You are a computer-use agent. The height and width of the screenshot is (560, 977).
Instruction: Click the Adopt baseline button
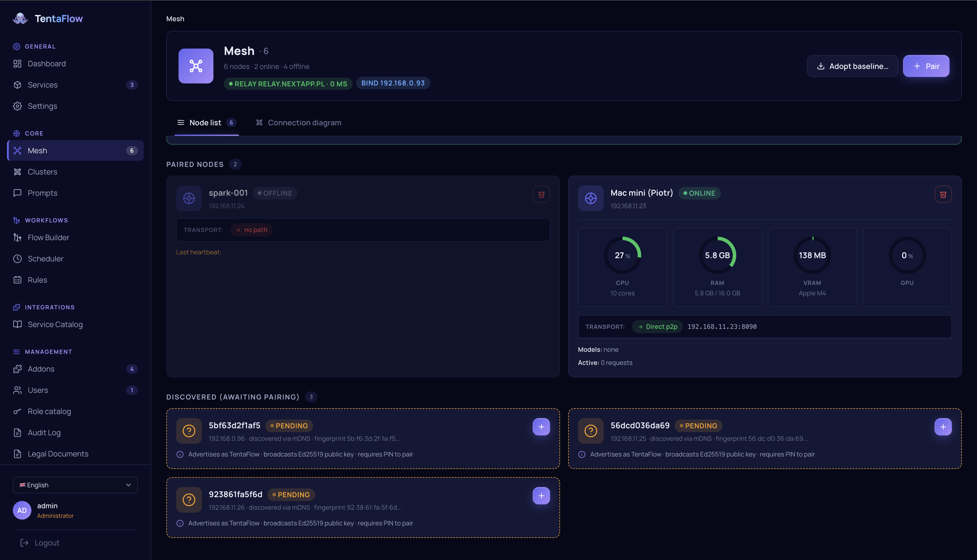pos(852,66)
